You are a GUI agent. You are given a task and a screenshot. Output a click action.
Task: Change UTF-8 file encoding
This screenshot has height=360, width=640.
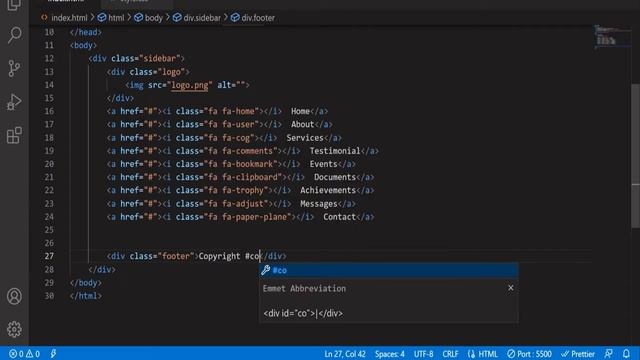[x=423, y=354]
